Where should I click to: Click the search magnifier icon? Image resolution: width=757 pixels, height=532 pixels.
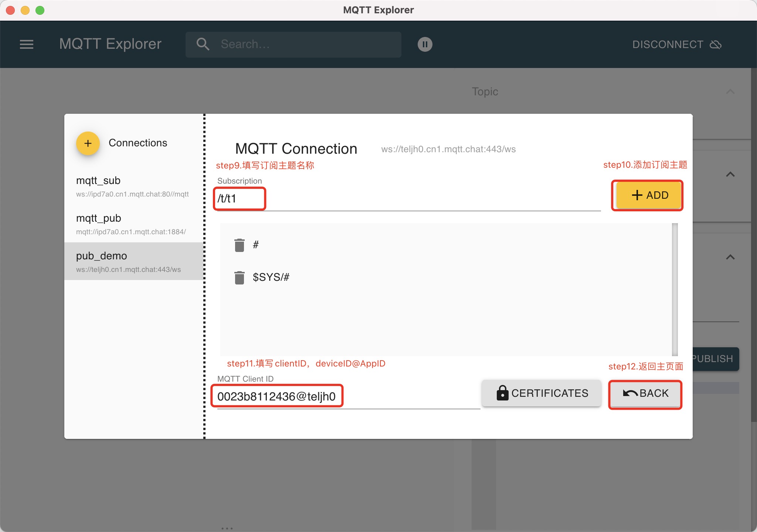(203, 44)
